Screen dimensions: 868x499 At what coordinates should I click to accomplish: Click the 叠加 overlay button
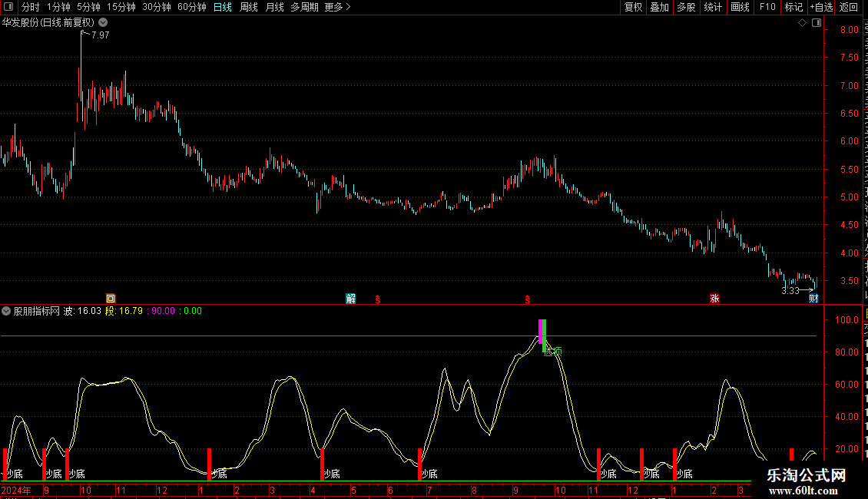[x=659, y=7]
